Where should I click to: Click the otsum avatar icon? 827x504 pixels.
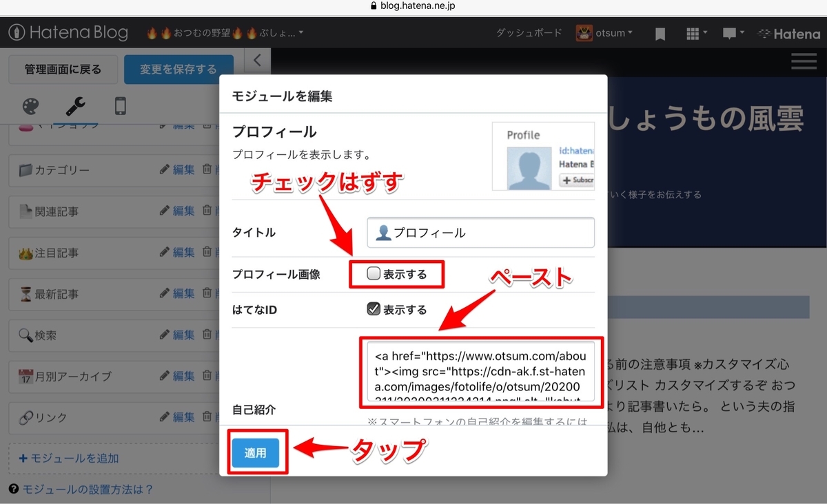pos(584,32)
